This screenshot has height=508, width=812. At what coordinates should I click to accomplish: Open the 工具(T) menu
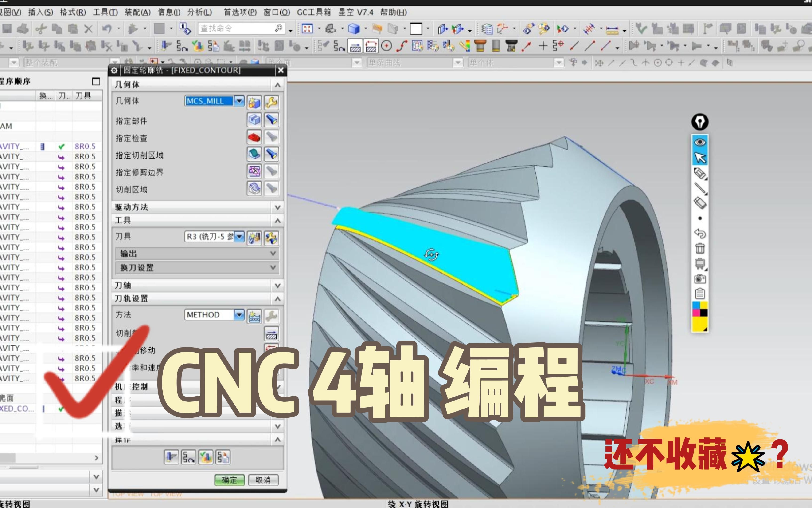[105, 12]
